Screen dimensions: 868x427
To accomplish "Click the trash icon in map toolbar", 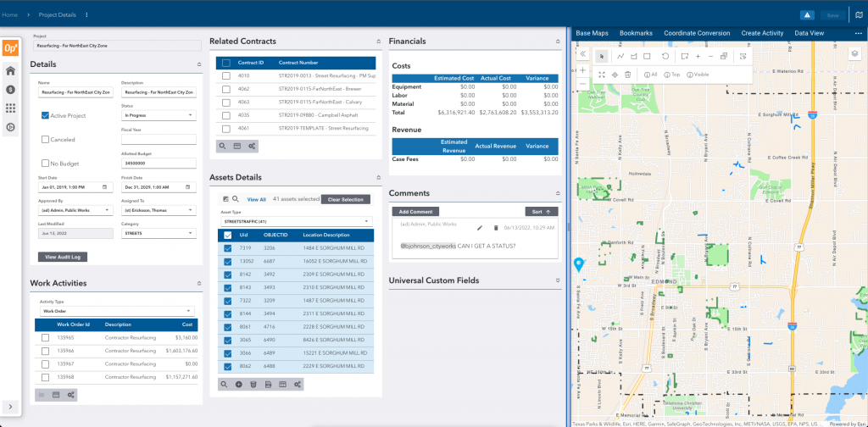I will pos(628,75).
